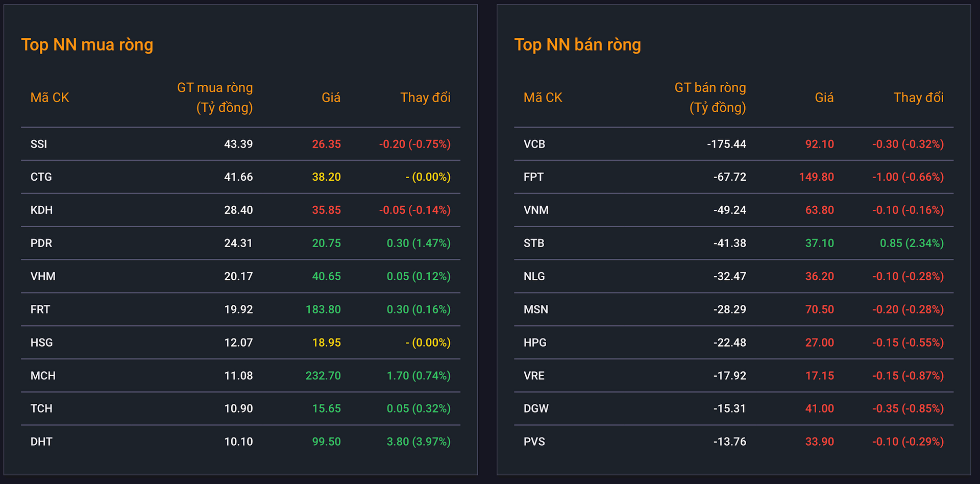The width and height of the screenshot is (980, 484).
Task: Click VCB net sell value -175.44
Action: [726, 144]
